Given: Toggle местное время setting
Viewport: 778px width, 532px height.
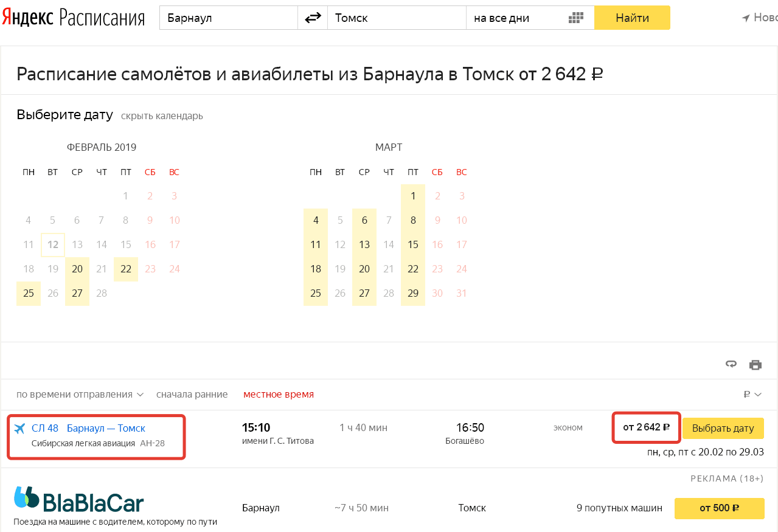Looking at the screenshot, I should [279, 395].
